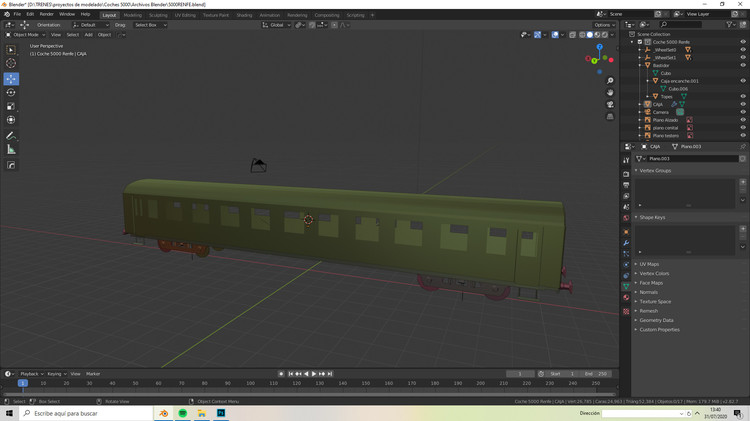Image resolution: width=750 pixels, height=421 pixels.
Task: Toggle viewport overlays button
Action: point(555,35)
